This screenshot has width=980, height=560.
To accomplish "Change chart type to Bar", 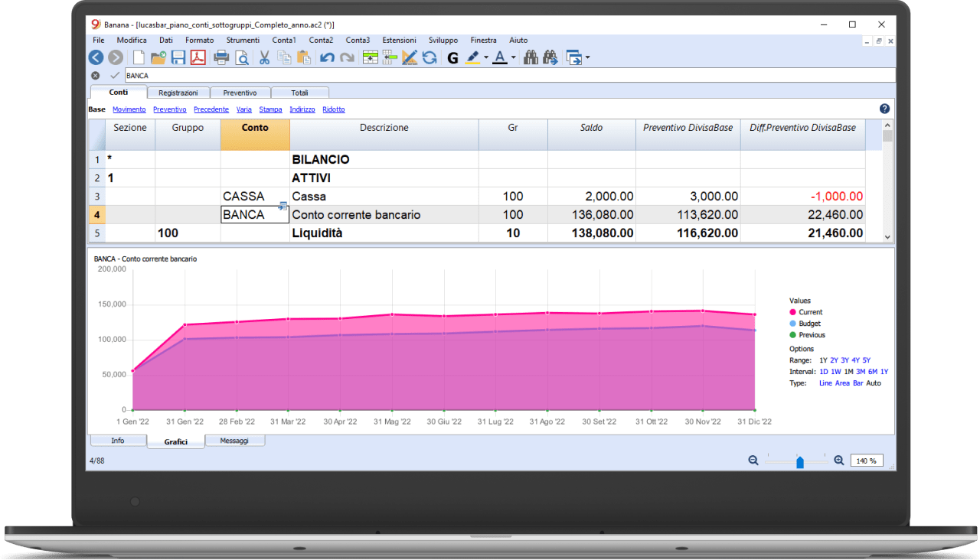I will click(x=857, y=383).
